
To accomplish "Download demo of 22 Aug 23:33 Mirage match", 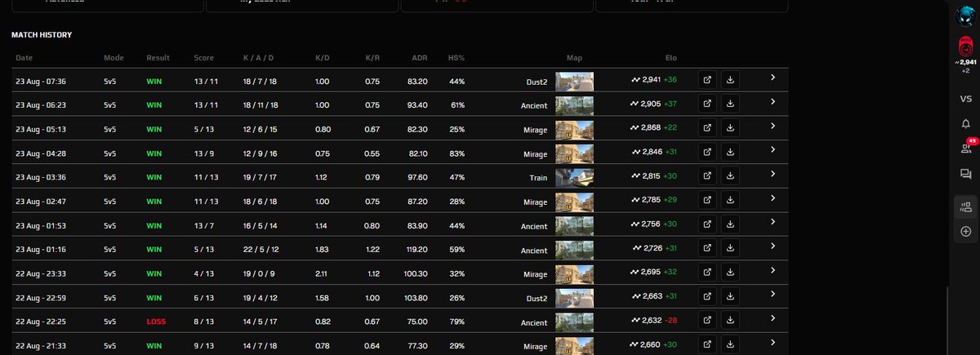I will pos(731,271).
